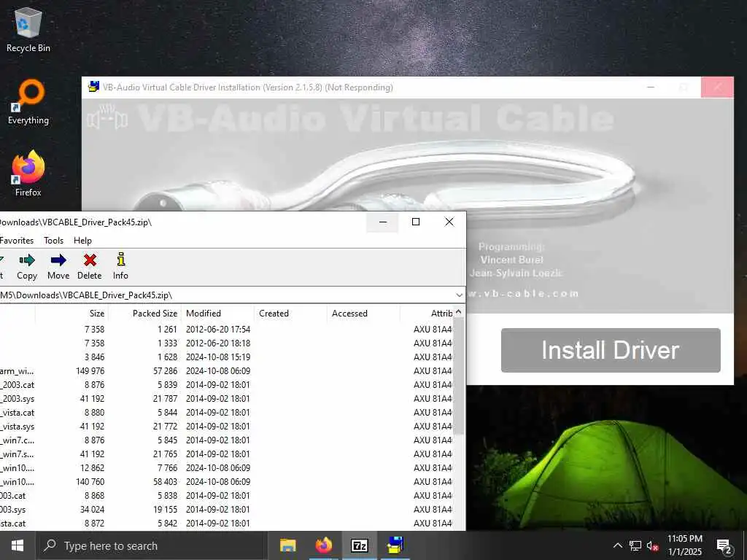Open the Tools menu in 7-Zip
Screen dimensions: 747x560
(x=53, y=241)
